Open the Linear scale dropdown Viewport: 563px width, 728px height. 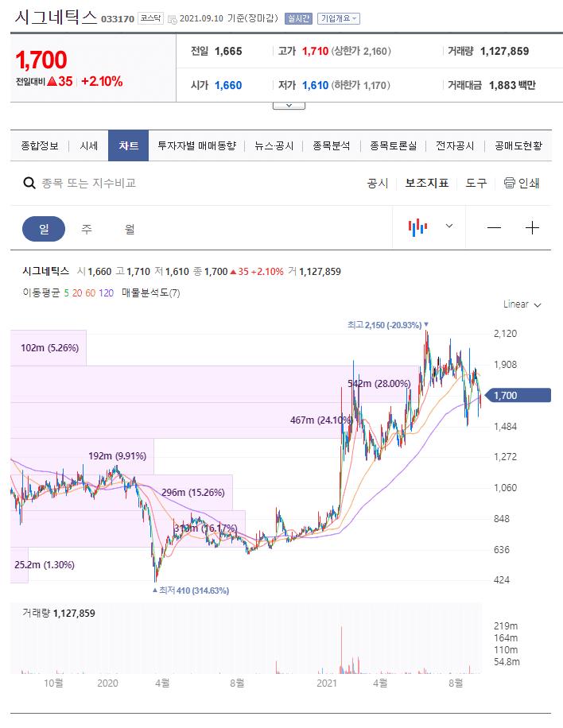[522, 304]
